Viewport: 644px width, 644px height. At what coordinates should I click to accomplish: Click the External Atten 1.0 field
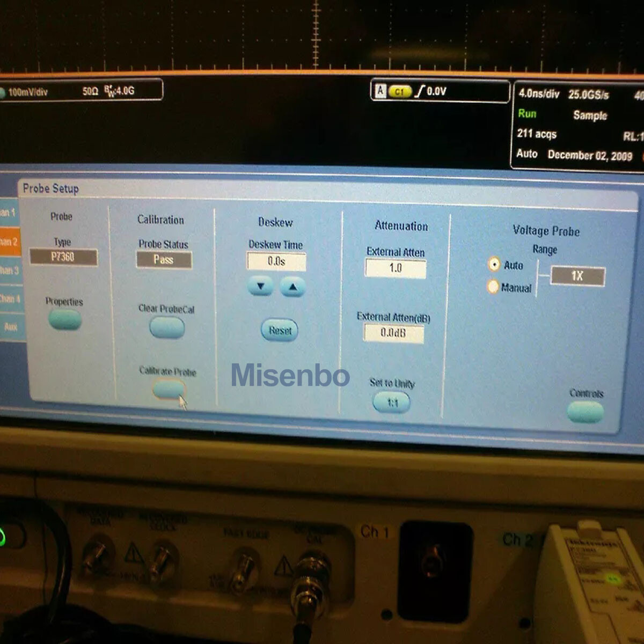click(396, 268)
